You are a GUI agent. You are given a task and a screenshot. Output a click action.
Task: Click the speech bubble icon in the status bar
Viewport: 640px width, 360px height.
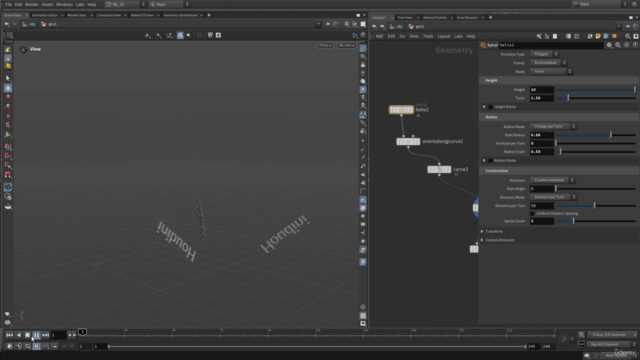click(x=587, y=356)
